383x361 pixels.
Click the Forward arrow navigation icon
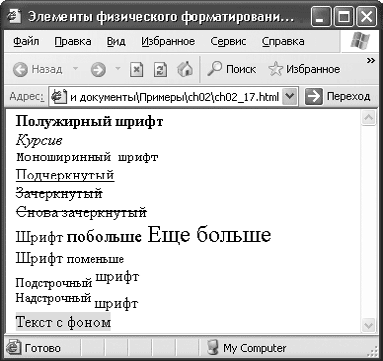(x=98, y=70)
